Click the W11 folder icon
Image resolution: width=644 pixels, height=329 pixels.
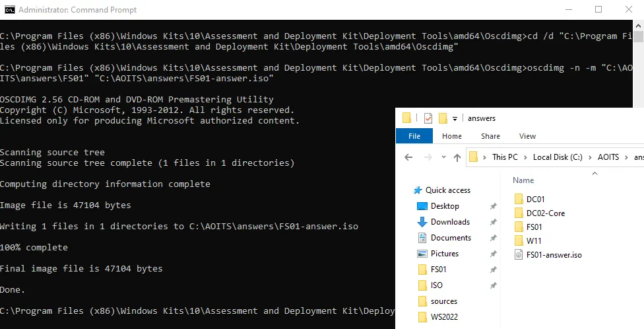pyautogui.click(x=519, y=241)
